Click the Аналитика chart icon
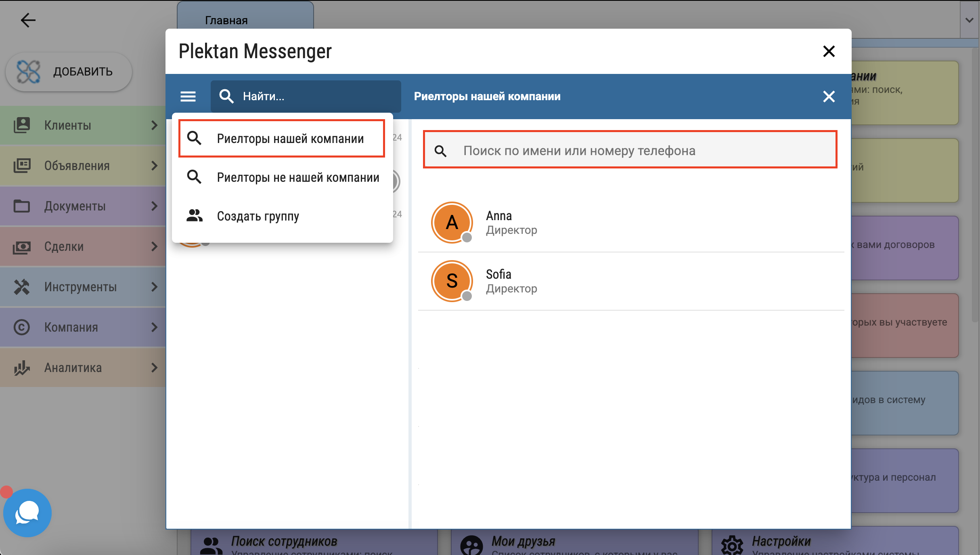This screenshot has height=555, width=980. point(22,368)
